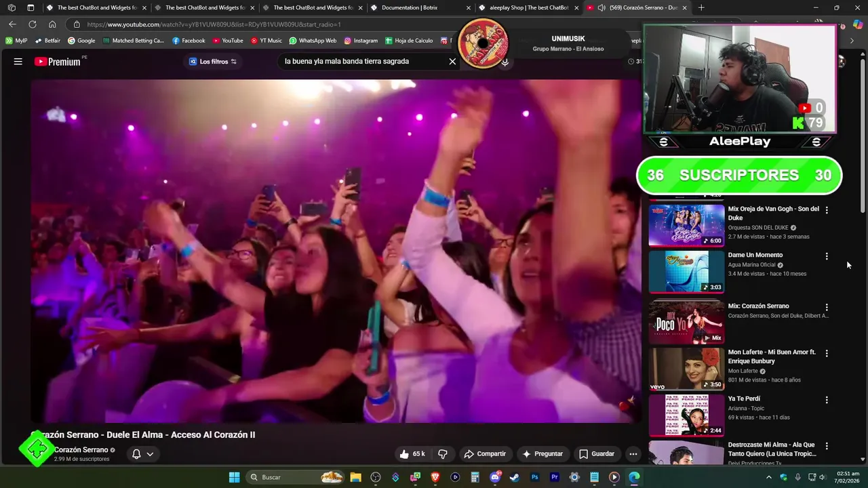
Task: Open the Mix: Corazón Serrano title
Action: coord(758,306)
